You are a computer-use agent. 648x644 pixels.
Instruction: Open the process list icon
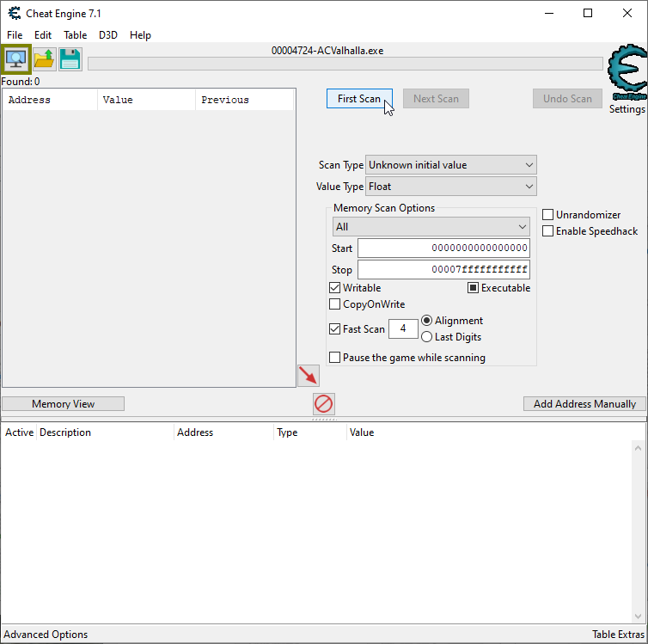click(x=16, y=59)
